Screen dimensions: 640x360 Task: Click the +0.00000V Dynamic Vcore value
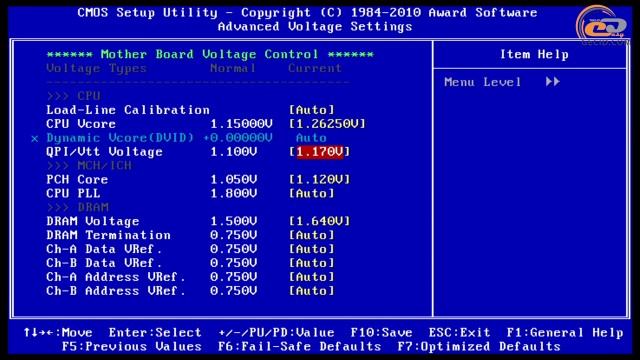tap(238, 138)
